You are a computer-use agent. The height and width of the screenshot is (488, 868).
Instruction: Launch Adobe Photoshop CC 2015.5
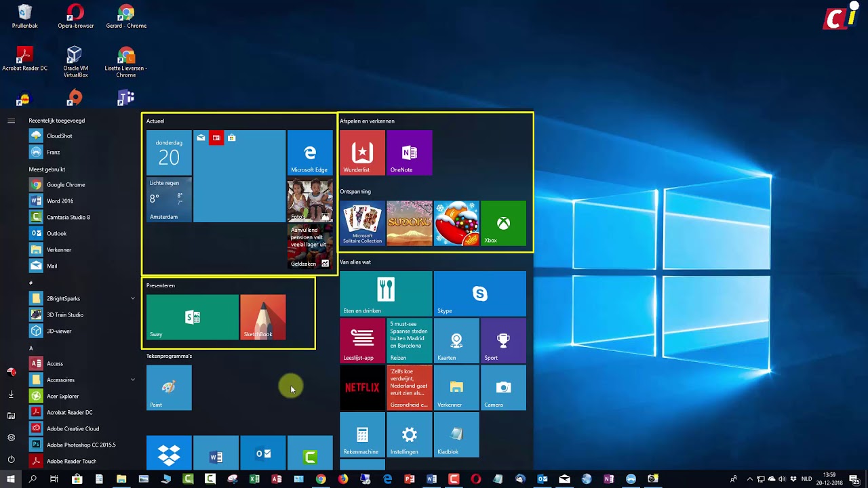click(82, 445)
